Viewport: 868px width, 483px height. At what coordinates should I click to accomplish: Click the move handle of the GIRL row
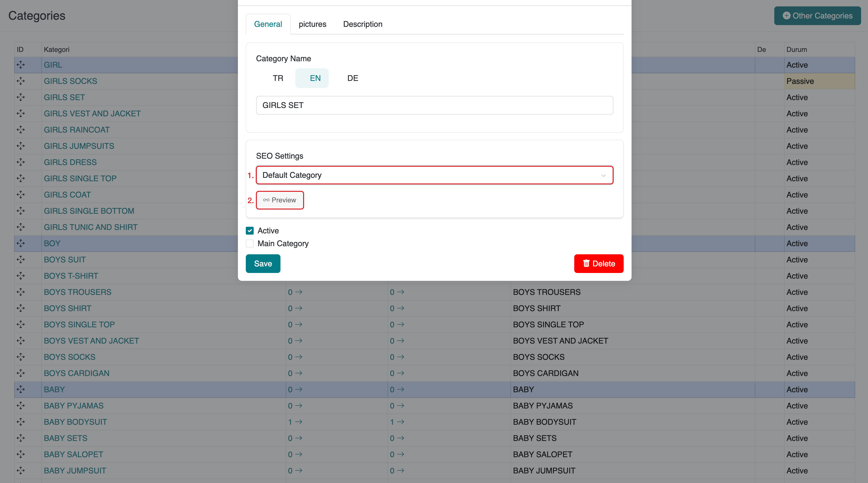click(x=21, y=65)
